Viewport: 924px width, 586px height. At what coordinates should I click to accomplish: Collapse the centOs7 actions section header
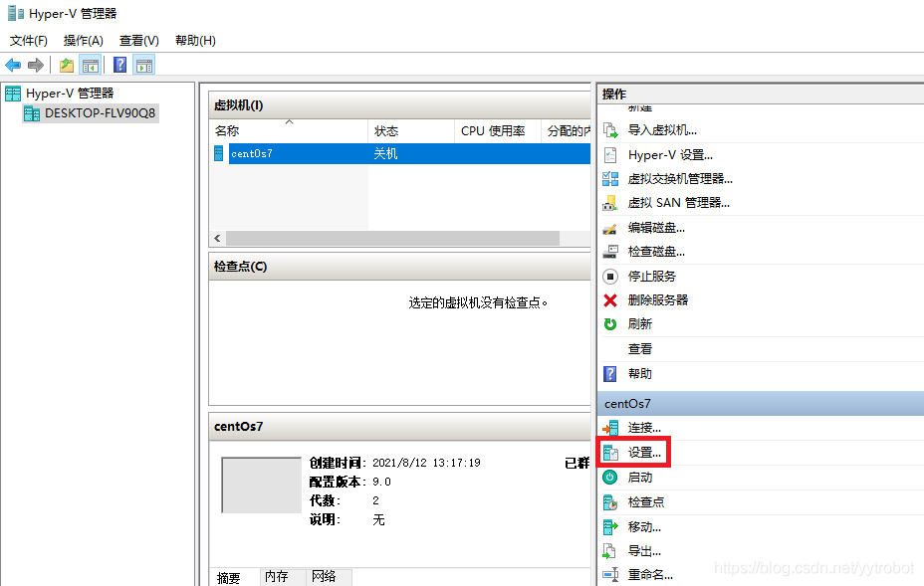760,403
